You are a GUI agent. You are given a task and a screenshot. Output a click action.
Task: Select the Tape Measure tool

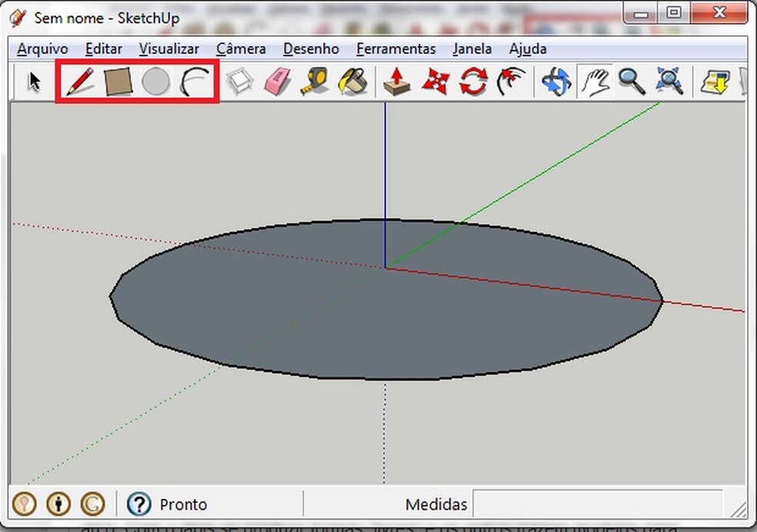tap(315, 81)
